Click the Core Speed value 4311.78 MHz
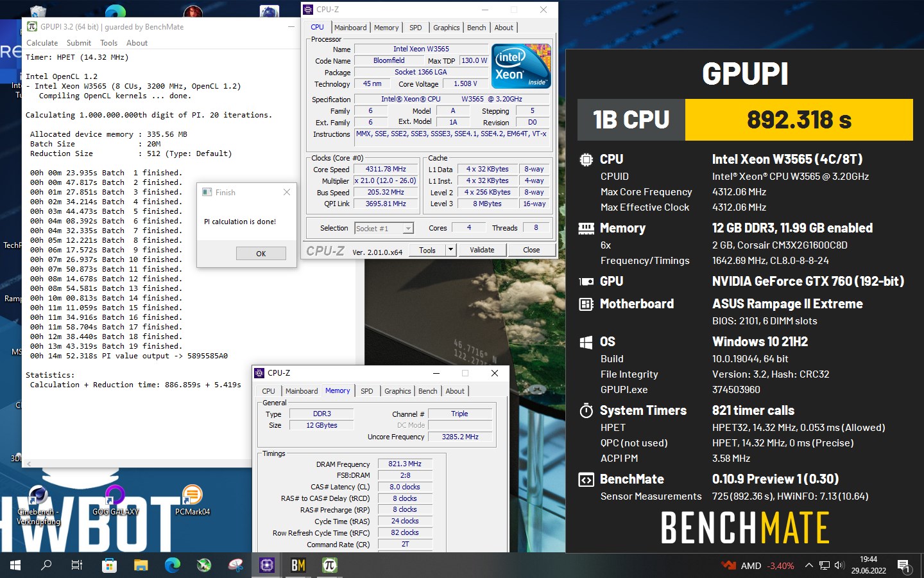 [x=386, y=170]
